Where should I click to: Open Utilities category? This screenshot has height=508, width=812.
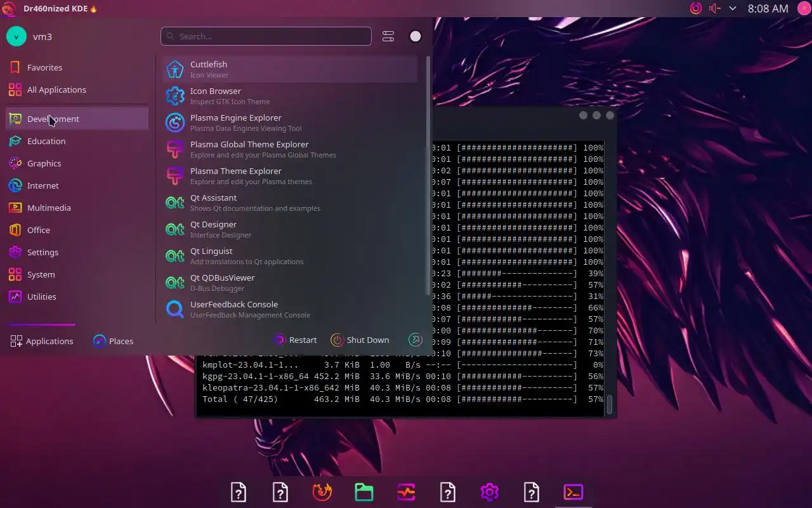point(77,297)
